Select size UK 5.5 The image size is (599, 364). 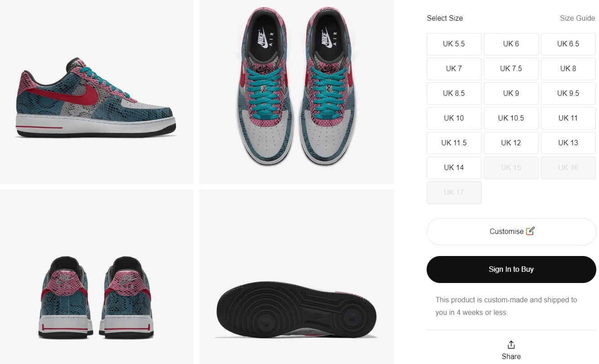(x=454, y=44)
